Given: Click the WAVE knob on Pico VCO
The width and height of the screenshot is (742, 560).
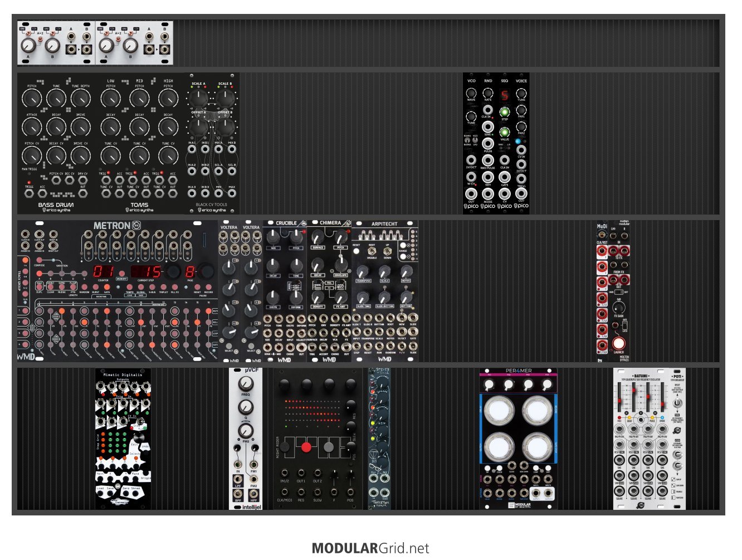Looking at the screenshot, I should [471, 93].
